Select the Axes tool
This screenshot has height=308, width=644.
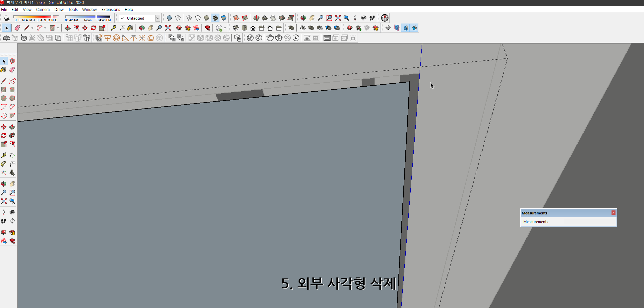click(x=4, y=173)
